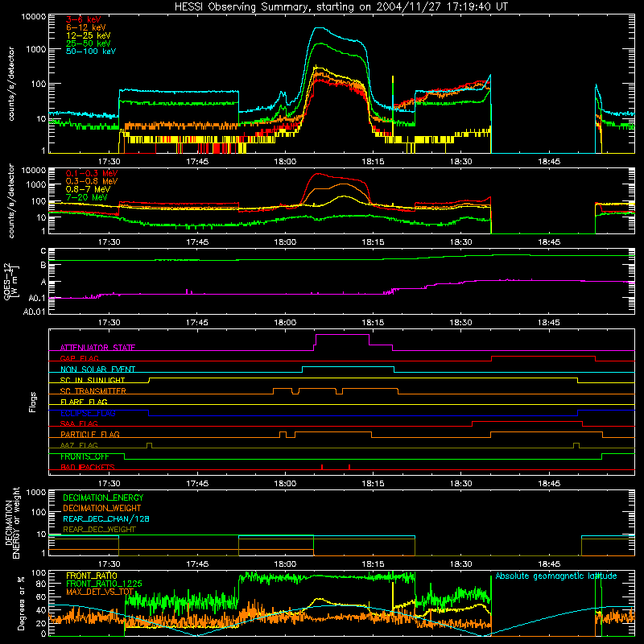Click the 17:30 time label under the GOES panel
The image size is (644, 644).
pos(109,323)
